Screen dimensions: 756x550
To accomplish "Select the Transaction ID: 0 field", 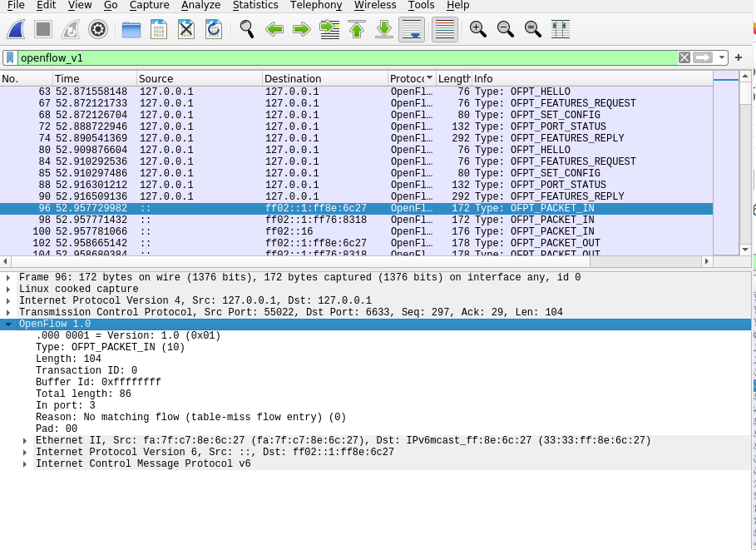I will click(86, 370).
